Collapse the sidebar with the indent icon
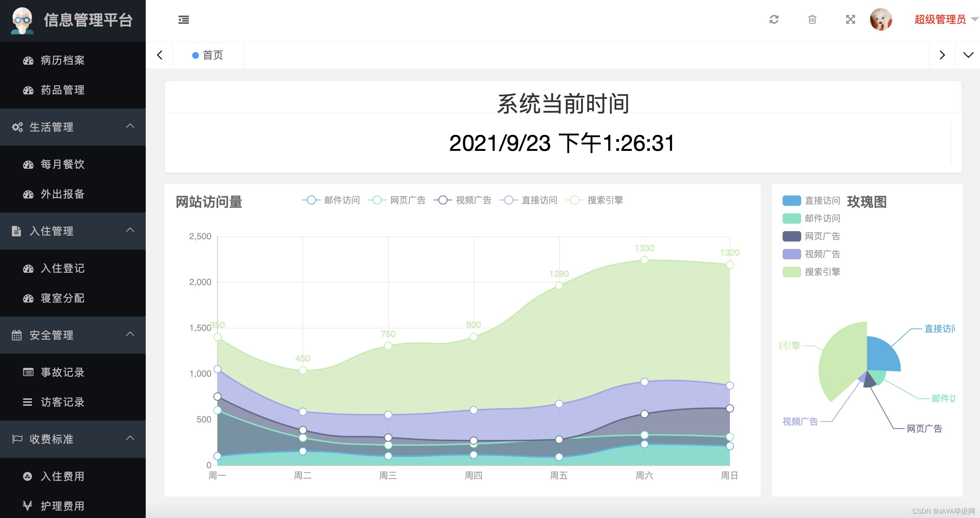 184,20
